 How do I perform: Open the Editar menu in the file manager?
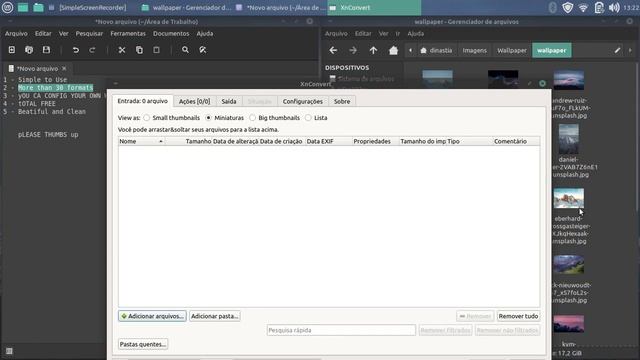click(363, 33)
